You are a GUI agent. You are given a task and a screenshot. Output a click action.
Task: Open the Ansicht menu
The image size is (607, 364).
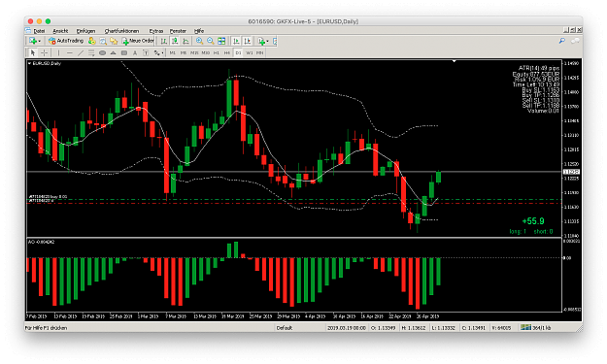click(60, 31)
